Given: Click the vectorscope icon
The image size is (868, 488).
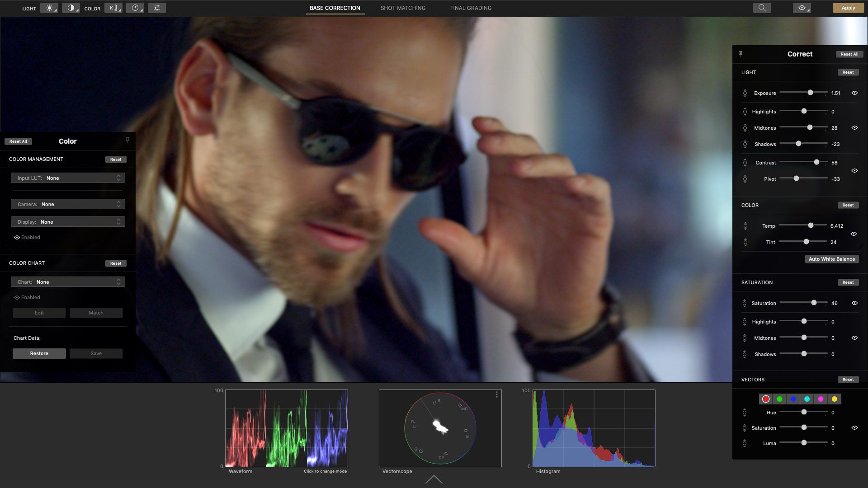Looking at the screenshot, I should tap(135, 7).
